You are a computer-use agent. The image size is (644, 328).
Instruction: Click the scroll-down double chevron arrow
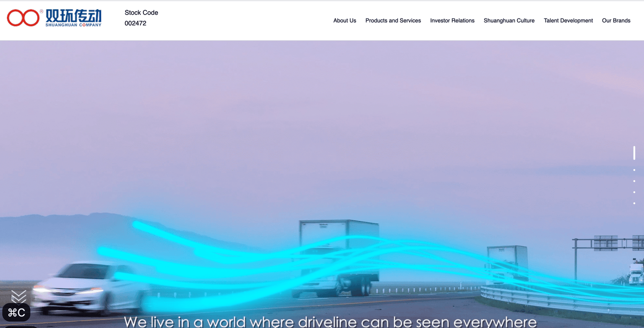[19, 296]
